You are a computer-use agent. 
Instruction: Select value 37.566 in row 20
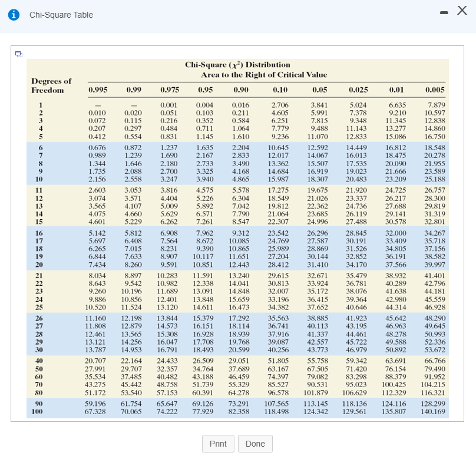(x=397, y=265)
